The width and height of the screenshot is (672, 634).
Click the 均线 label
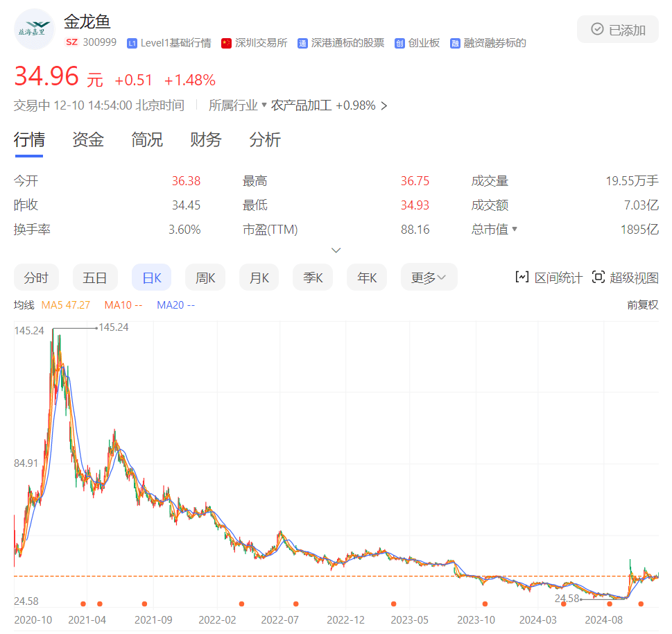[x=24, y=305]
